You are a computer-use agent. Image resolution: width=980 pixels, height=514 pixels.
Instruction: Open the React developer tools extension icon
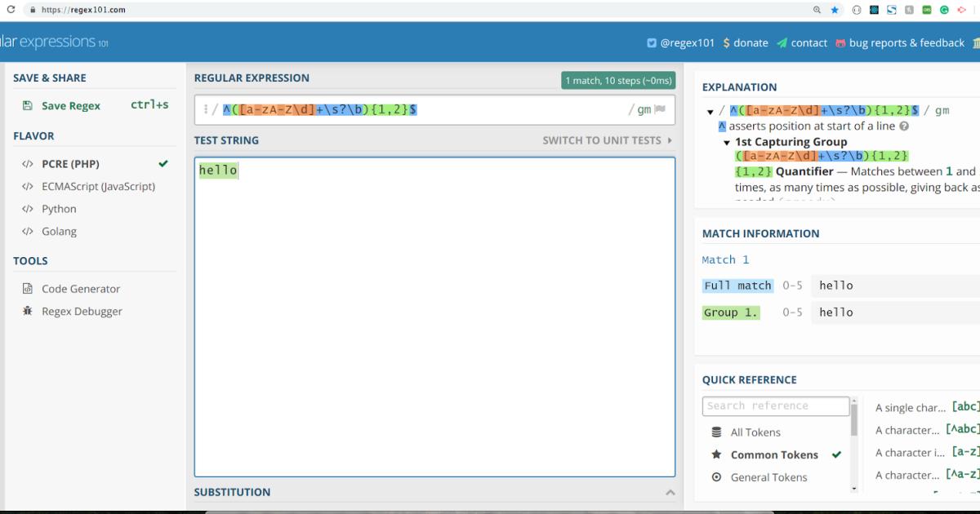point(874,10)
